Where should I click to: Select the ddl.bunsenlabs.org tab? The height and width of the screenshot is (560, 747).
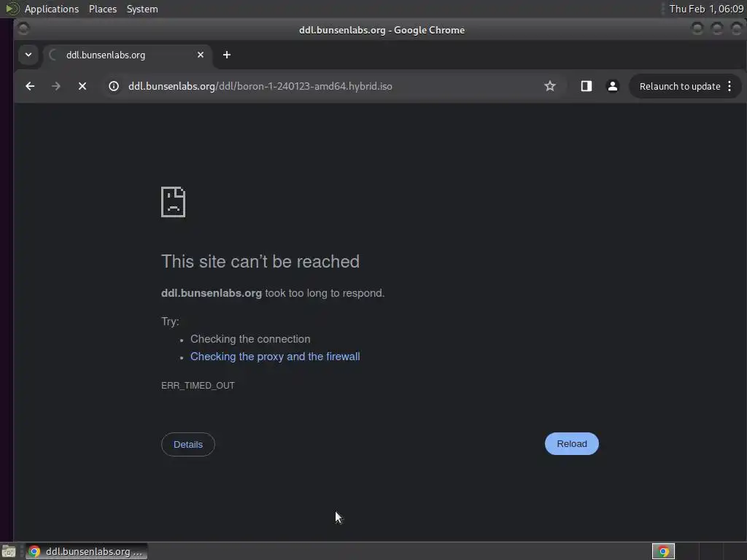click(x=127, y=55)
